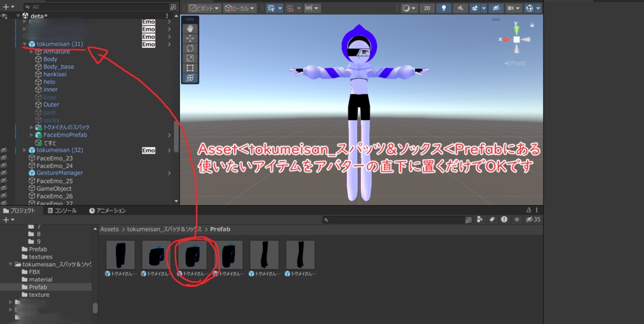Select the Body_base object

coord(58,67)
